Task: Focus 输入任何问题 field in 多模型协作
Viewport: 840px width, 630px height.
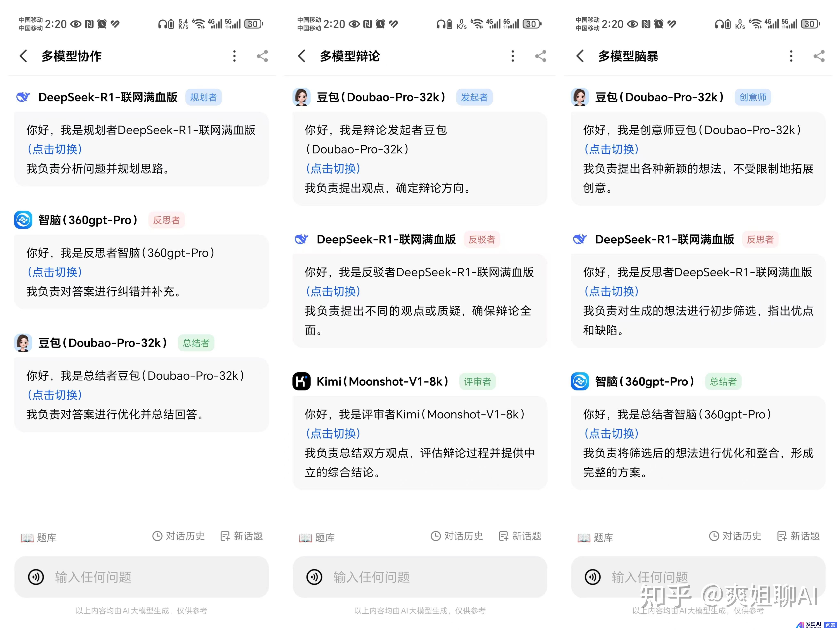Action: pyautogui.click(x=142, y=577)
